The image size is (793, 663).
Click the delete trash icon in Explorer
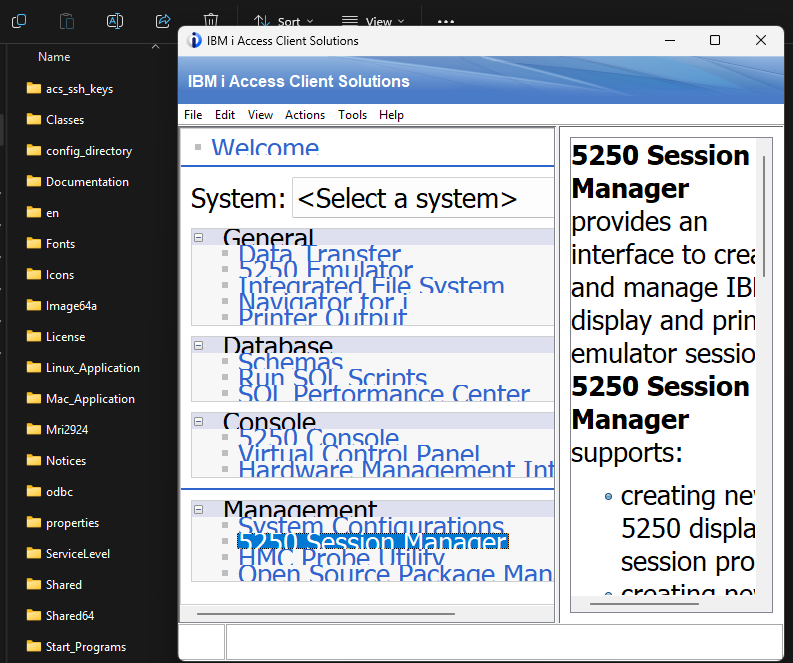click(211, 20)
